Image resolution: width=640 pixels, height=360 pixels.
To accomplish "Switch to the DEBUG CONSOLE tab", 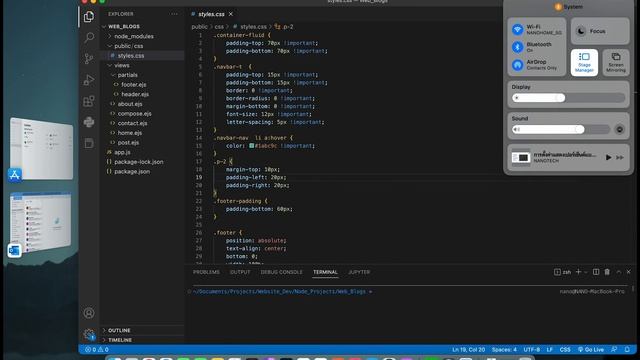I will pyautogui.click(x=281, y=272).
